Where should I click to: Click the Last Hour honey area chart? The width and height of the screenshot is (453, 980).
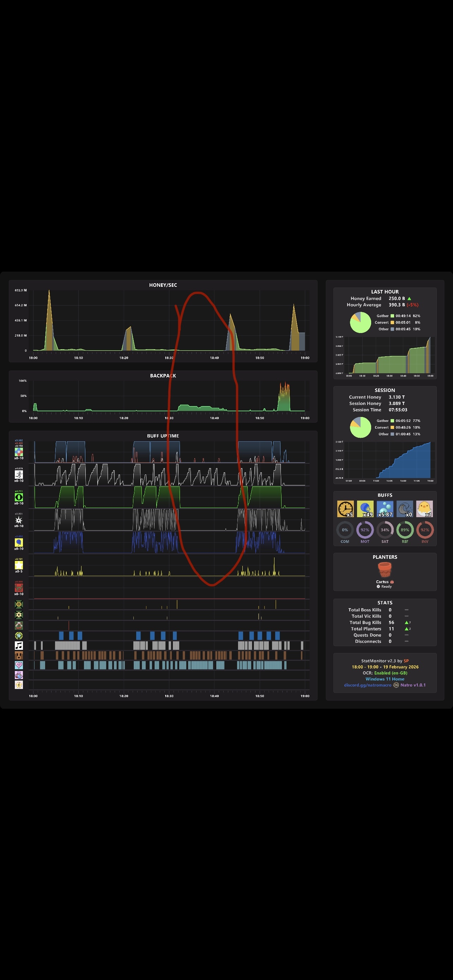(x=389, y=355)
